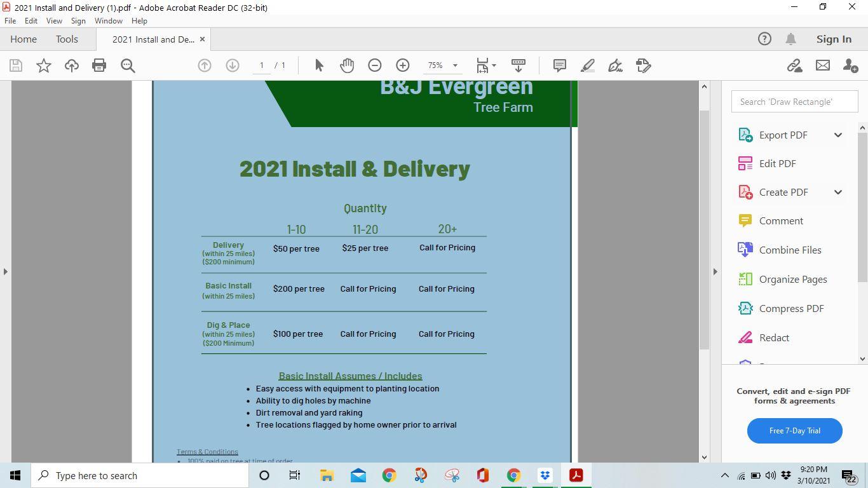The height and width of the screenshot is (488, 868).
Task: Click the page number input field
Action: pos(261,65)
